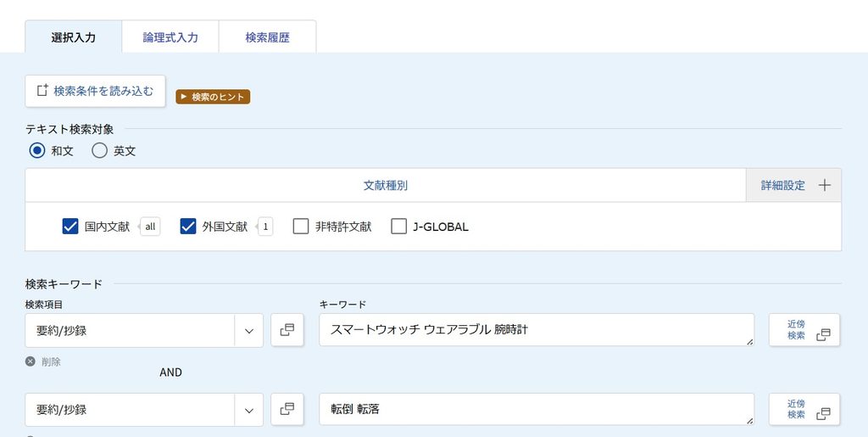Select the 和文 radio button
Viewport: 868px width, 437px height.
pyautogui.click(x=37, y=151)
